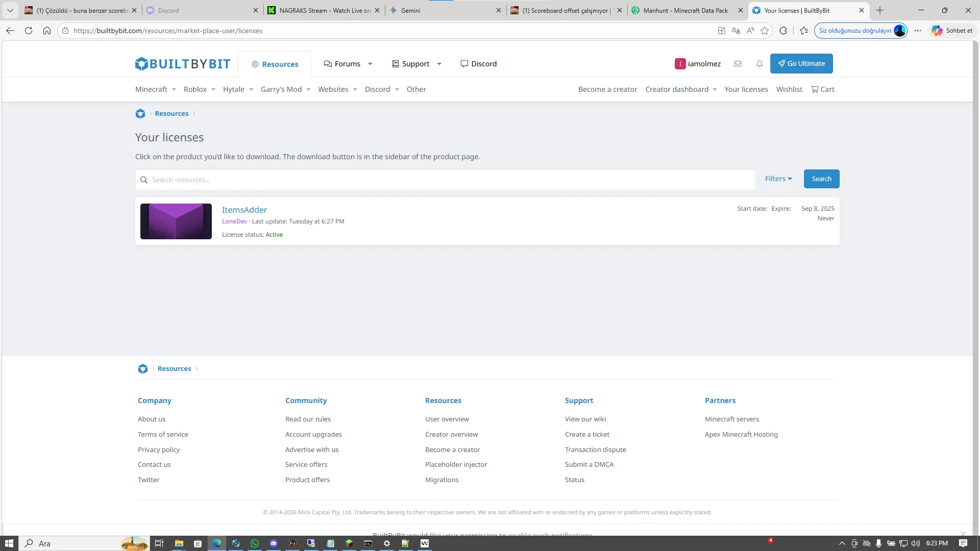This screenshot has height=551, width=980.
Task: Open the Other category link
Action: pyautogui.click(x=416, y=89)
